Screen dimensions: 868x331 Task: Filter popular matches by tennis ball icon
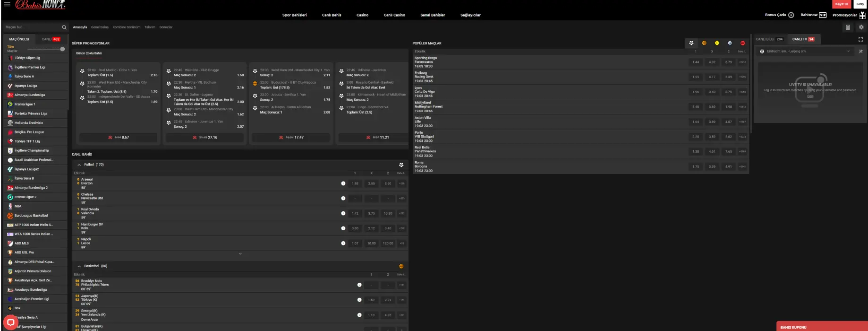pyautogui.click(x=717, y=43)
